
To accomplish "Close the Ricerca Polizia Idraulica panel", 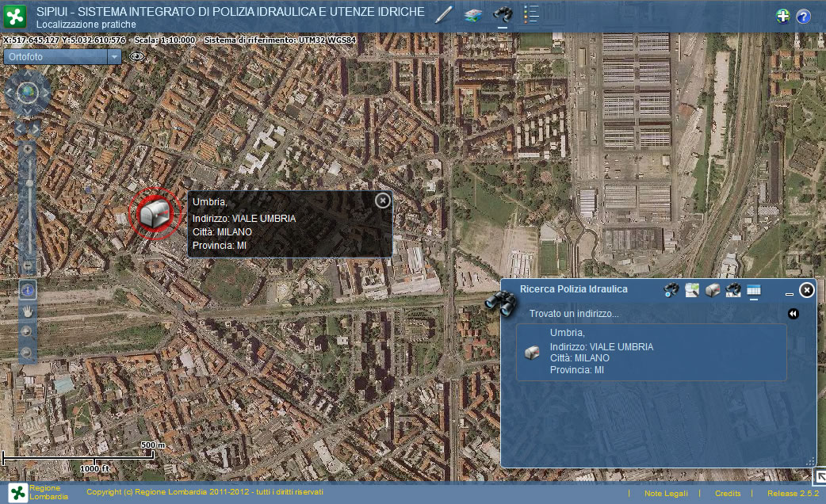I will 806,290.
